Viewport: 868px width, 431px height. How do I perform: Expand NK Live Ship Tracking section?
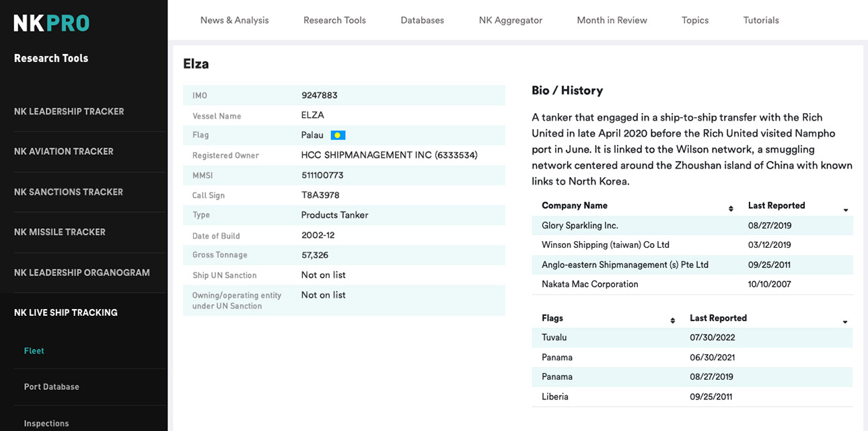(x=65, y=312)
